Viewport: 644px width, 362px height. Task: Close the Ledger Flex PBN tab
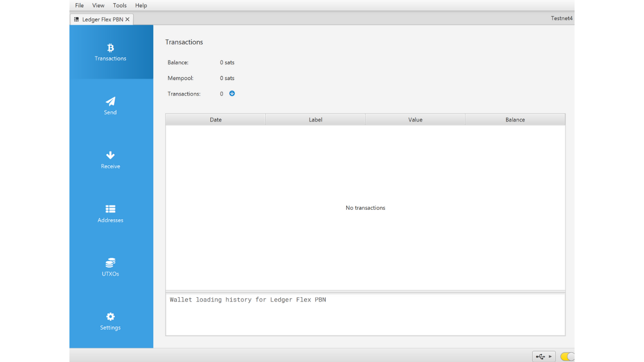pyautogui.click(x=128, y=19)
